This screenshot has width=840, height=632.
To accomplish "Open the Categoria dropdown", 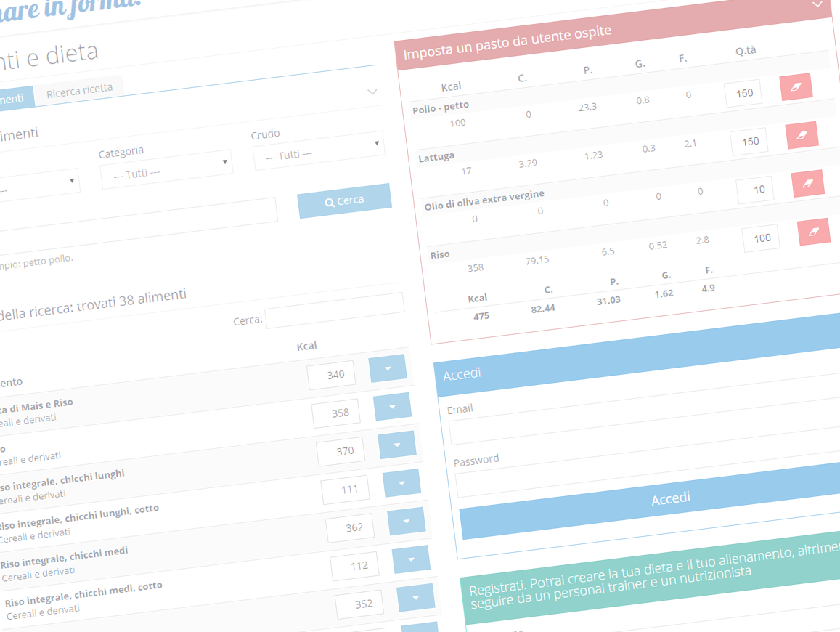I will 166,169.
